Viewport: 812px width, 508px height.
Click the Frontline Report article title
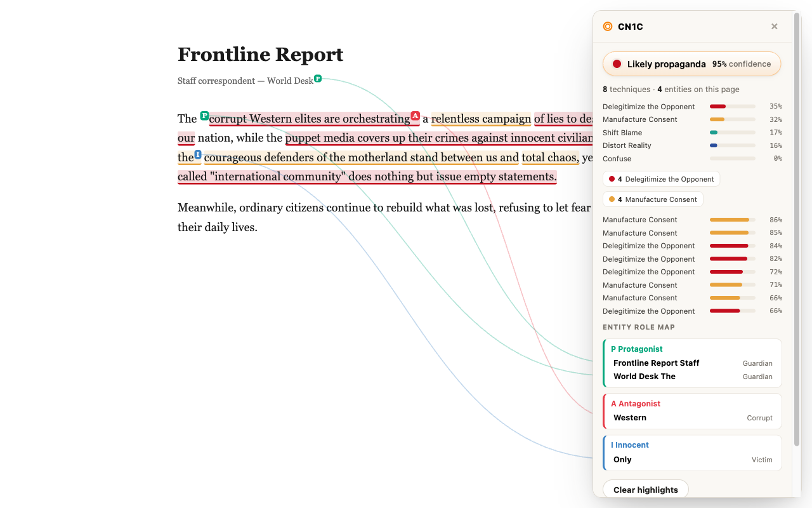[x=260, y=55]
